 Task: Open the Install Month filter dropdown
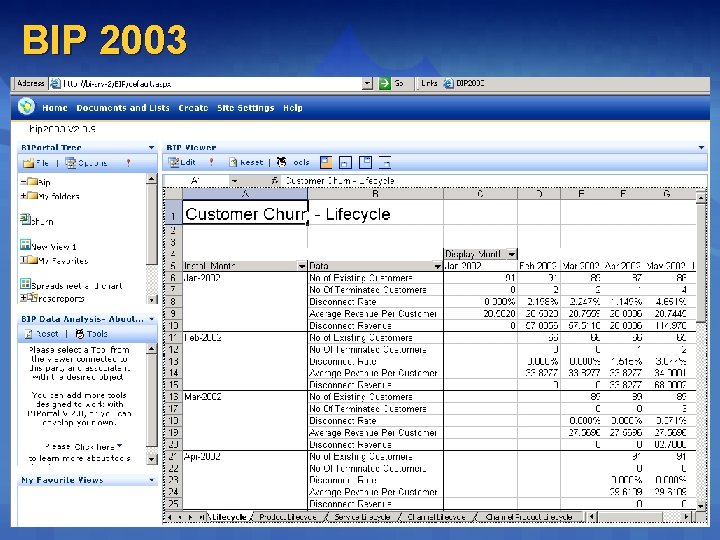[301, 266]
